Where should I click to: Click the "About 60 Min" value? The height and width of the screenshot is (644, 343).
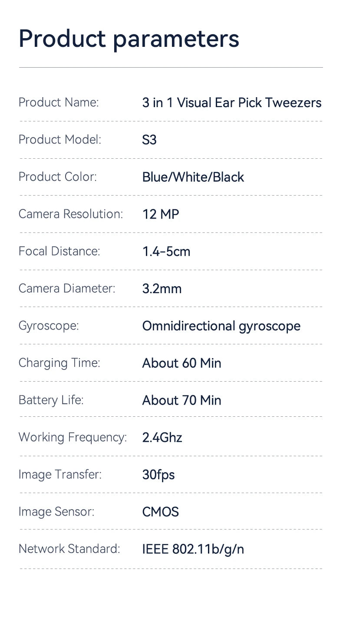coord(181,363)
